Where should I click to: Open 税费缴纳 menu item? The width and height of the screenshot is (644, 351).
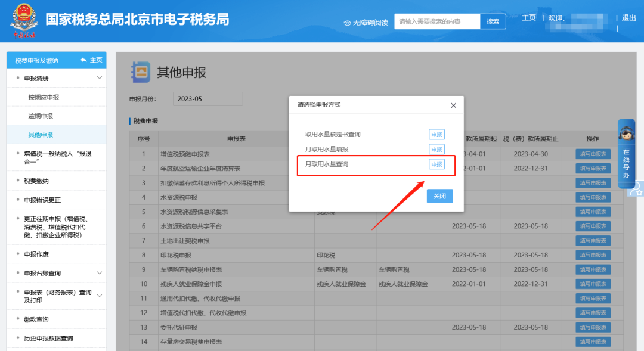coord(36,181)
